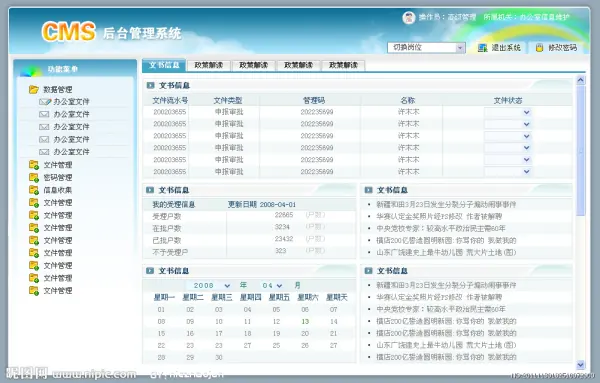Open the 切换岗位 dropdown

[x=426, y=47]
